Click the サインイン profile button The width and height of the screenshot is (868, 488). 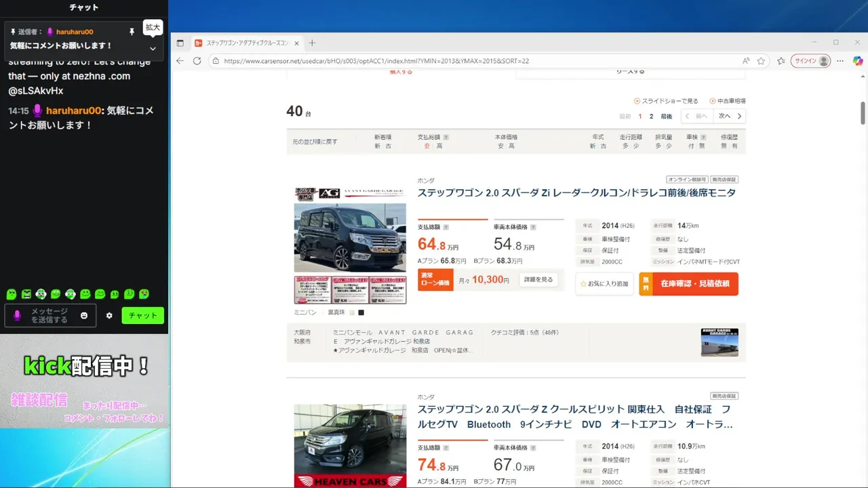pyautogui.click(x=811, y=60)
